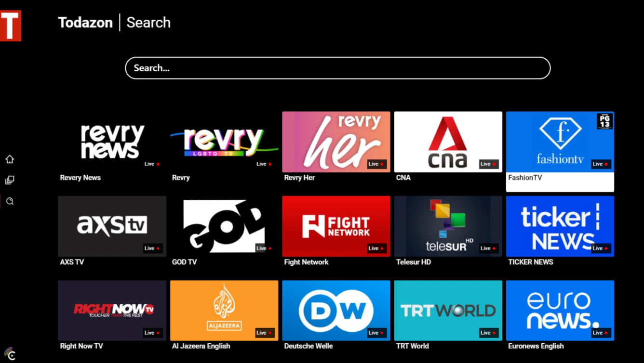Click inside the Search... field
The image size is (644, 363).
[x=337, y=68]
